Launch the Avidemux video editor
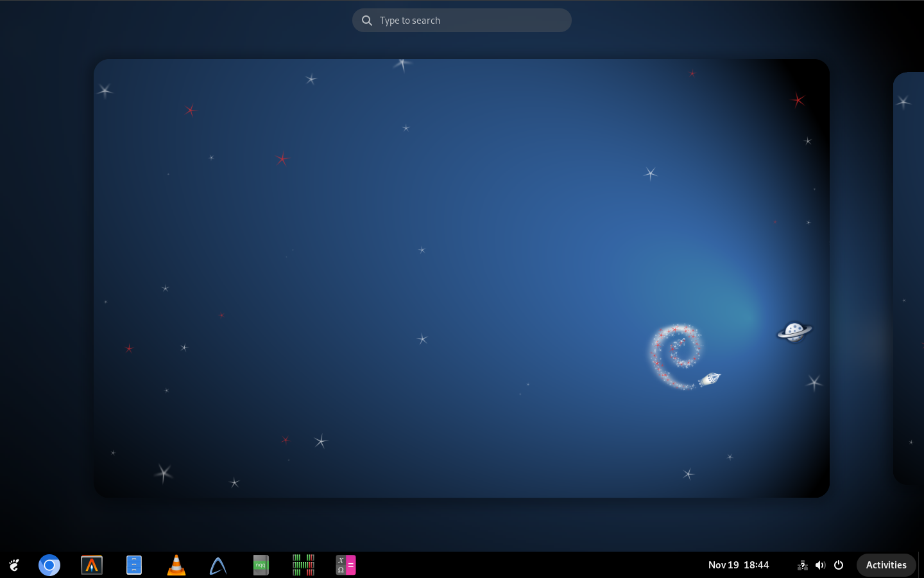The height and width of the screenshot is (578, 924). click(218, 565)
